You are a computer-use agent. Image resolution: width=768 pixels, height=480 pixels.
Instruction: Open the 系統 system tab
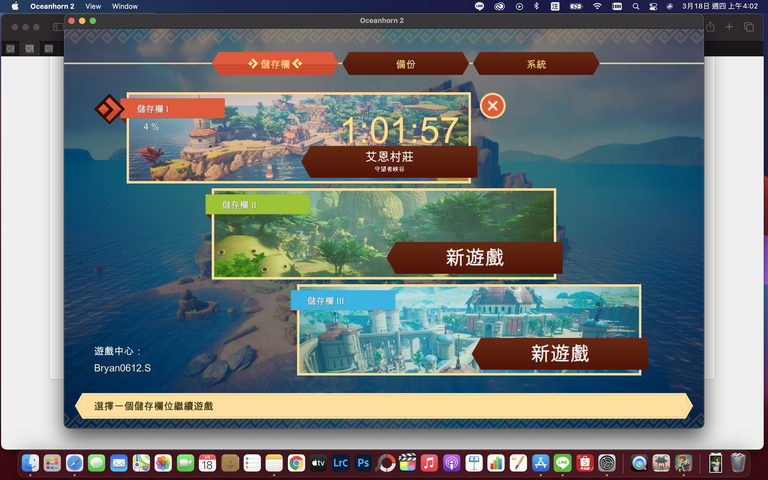[536, 64]
